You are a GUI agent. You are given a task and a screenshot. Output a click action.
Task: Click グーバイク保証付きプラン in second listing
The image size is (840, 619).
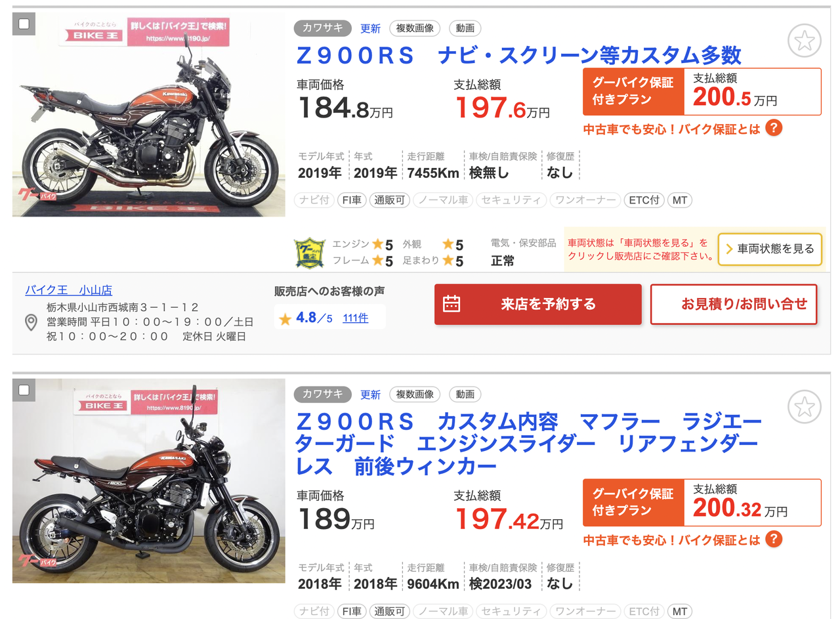[633, 503]
